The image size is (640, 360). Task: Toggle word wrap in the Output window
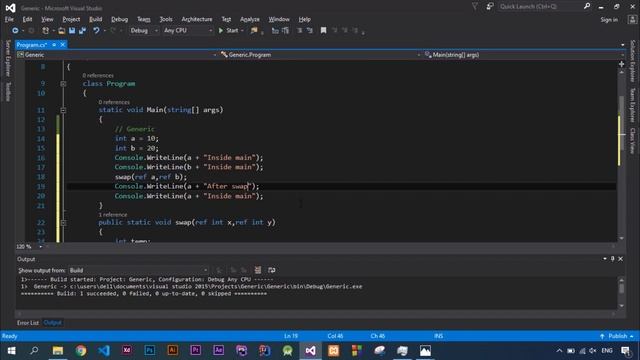[271, 270]
